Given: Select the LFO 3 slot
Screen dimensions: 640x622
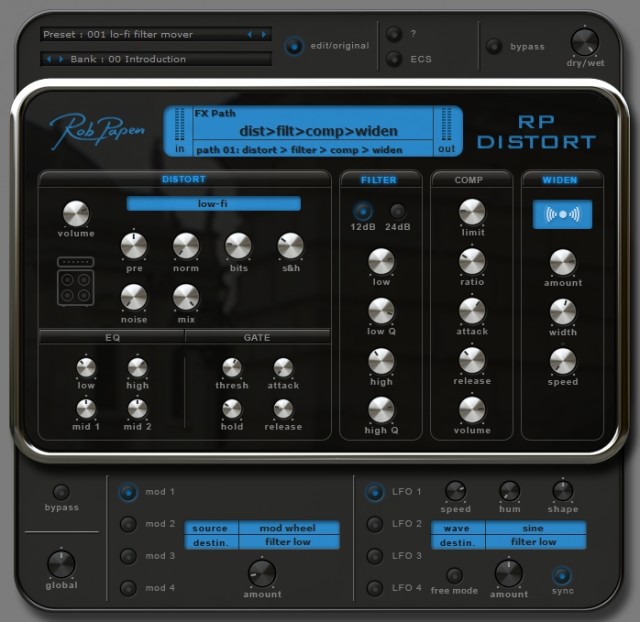Looking at the screenshot, I should coord(374,556).
